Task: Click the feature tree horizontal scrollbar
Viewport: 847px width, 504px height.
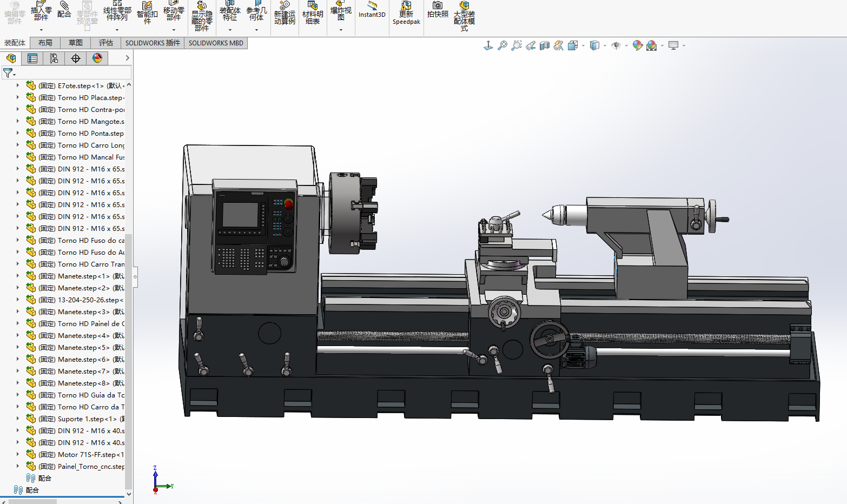Action: pyautogui.click(x=33, y=501)
